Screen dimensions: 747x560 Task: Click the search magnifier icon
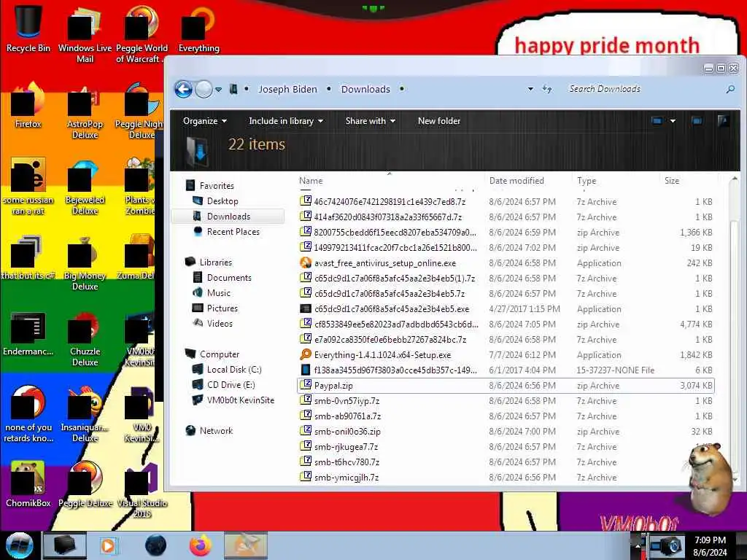(730, 89)
